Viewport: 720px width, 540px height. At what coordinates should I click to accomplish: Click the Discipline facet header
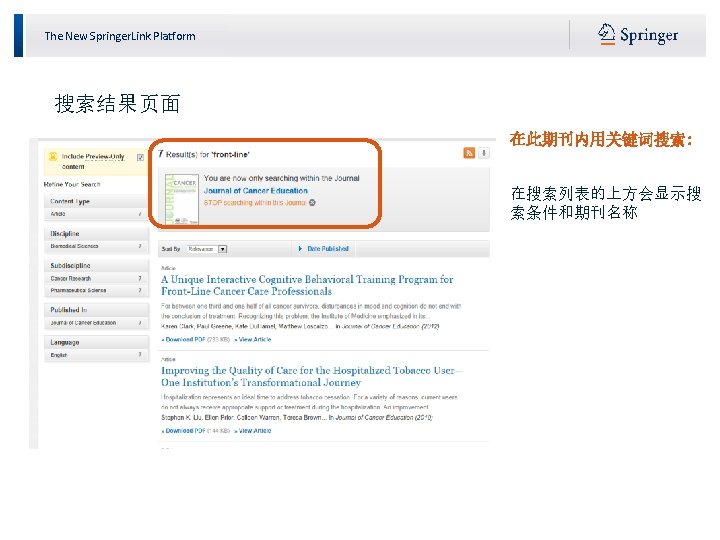click(96, 233)
